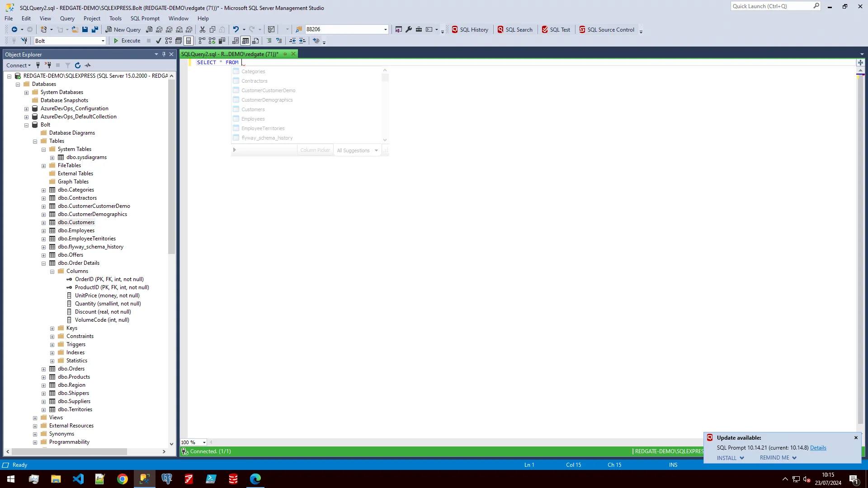
Task: Toggle the query results pane button
Action: tap(188, 41)
